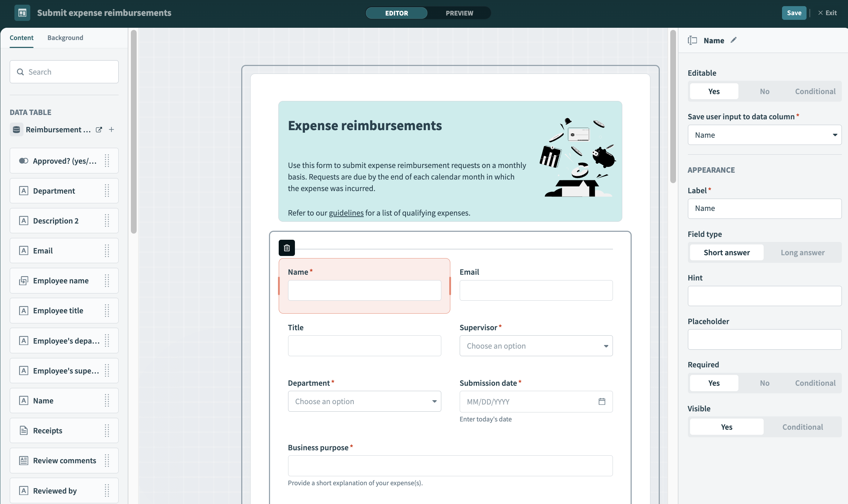Click the Name input field in the form
The height and width of the screenshot is (504, 848).
(364, 291)
